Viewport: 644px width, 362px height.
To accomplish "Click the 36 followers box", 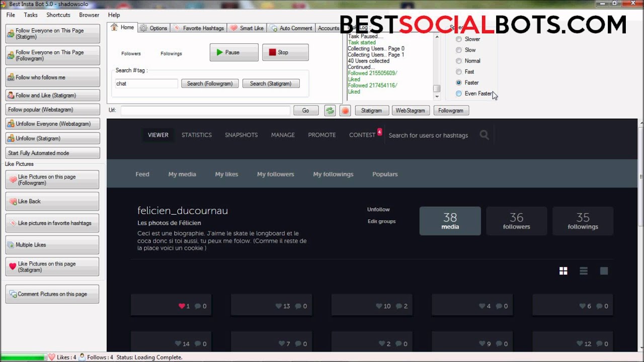I will (517, 221).
